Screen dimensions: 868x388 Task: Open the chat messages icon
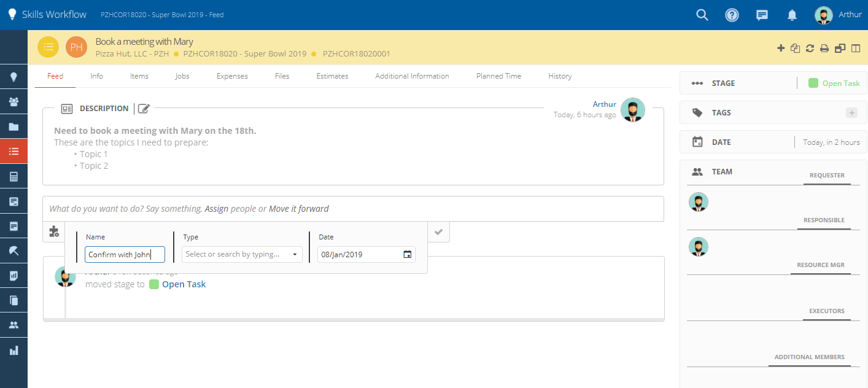tap(762, 15)
